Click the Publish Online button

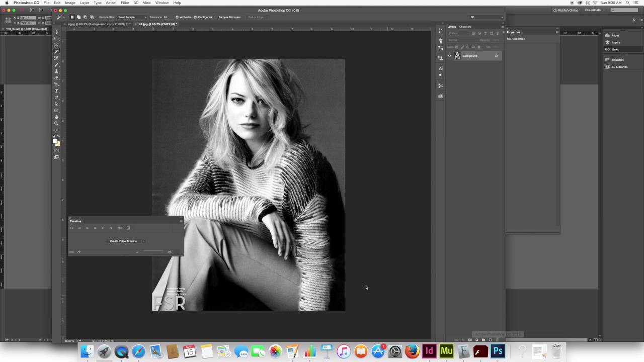(566, 10)
